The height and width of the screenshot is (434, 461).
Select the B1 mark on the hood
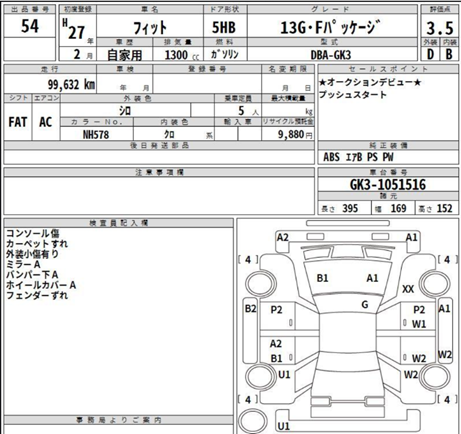point(322,278)
